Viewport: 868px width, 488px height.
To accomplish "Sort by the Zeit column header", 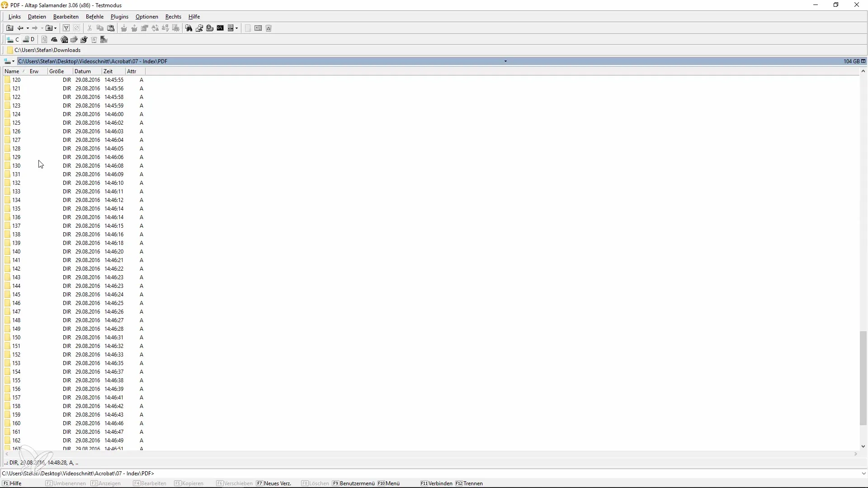I will coord(113,71).
